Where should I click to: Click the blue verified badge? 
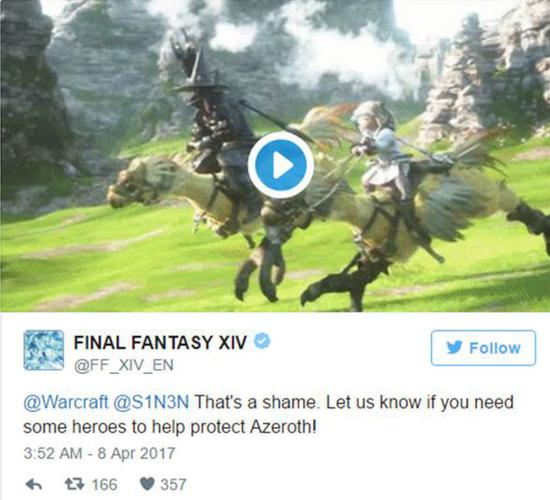[x=262, y=341]
